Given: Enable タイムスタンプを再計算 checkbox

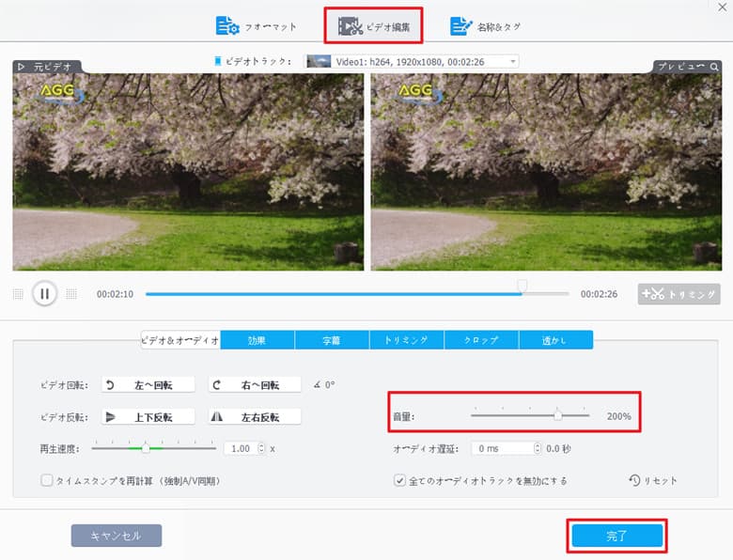Looking at the screenshot, I should click(x=47, y=480).
